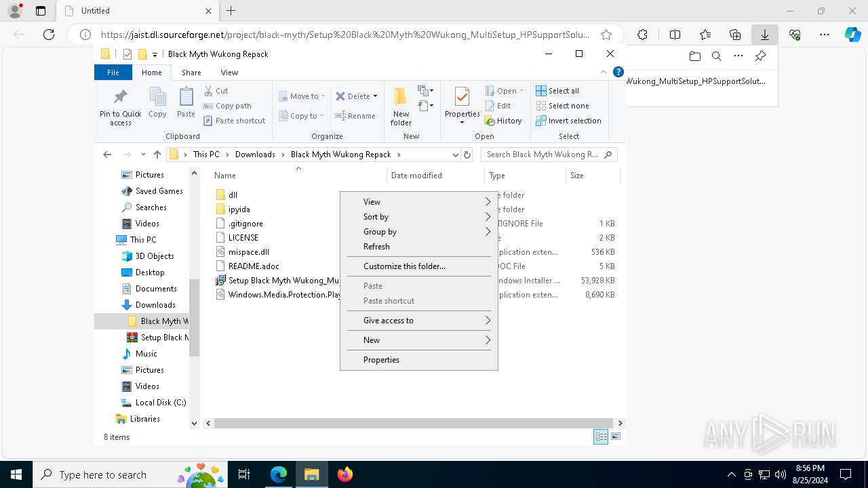Screen dimensions: 868x488
Task: Open Edge Settings and more menu
Action: [x=825, y=35]
